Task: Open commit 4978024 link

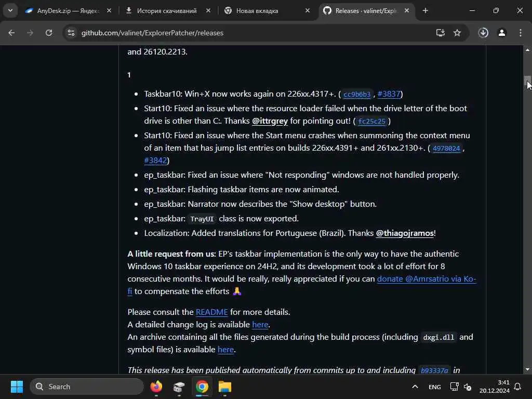Action: (446, 148)
